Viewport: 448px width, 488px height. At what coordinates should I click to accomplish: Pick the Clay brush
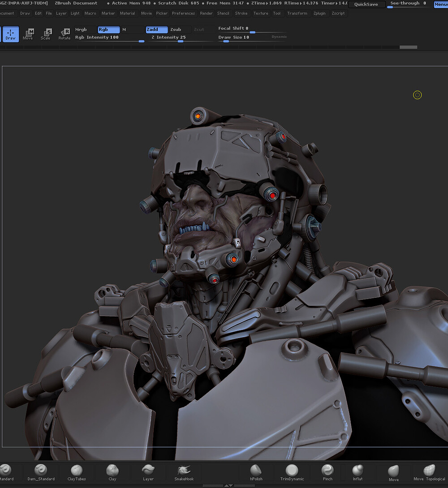(112, 472)
